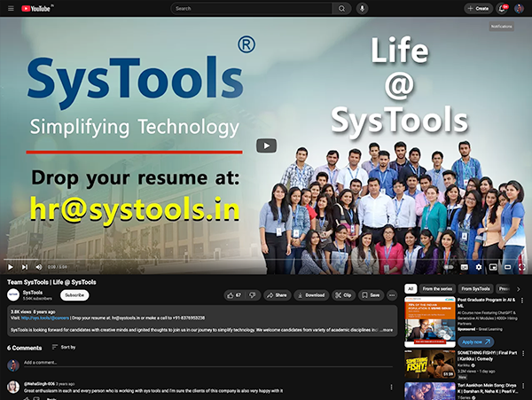
Task: Dislike the video with thumbs down
Action: (253, 295)
